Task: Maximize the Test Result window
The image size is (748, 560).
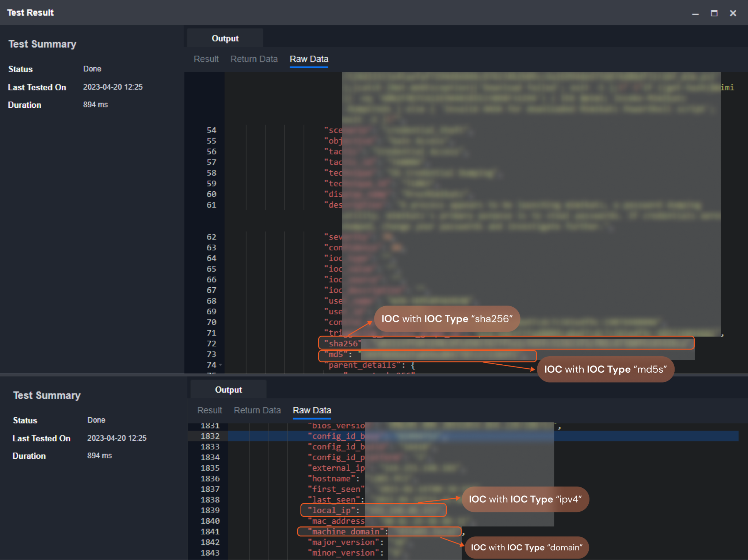Action: click(714, 13)
